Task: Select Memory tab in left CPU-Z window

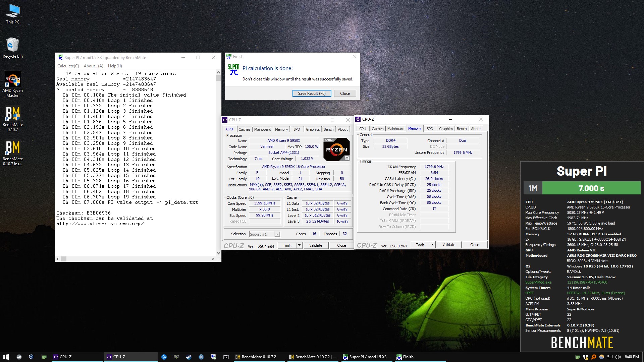Action: click(281, 129)
